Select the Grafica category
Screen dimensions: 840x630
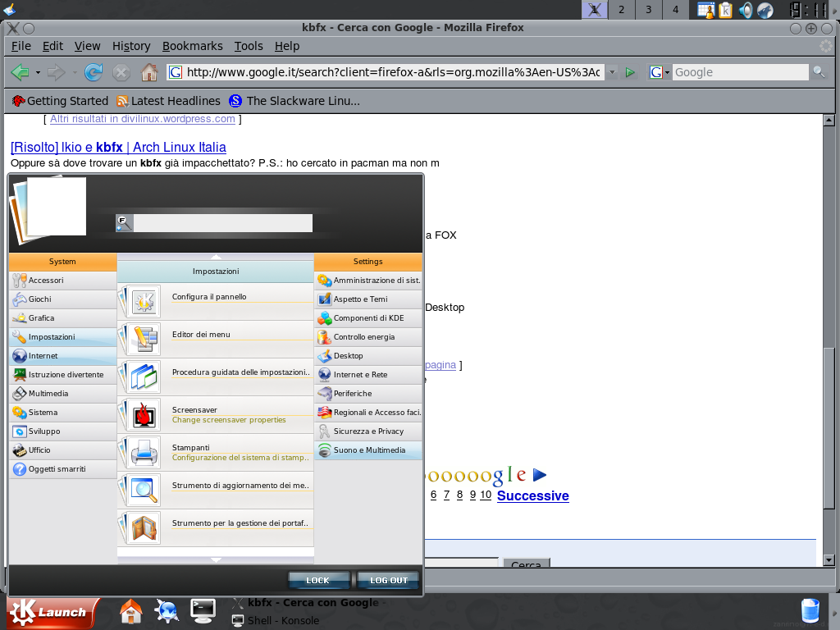(63, 317)
